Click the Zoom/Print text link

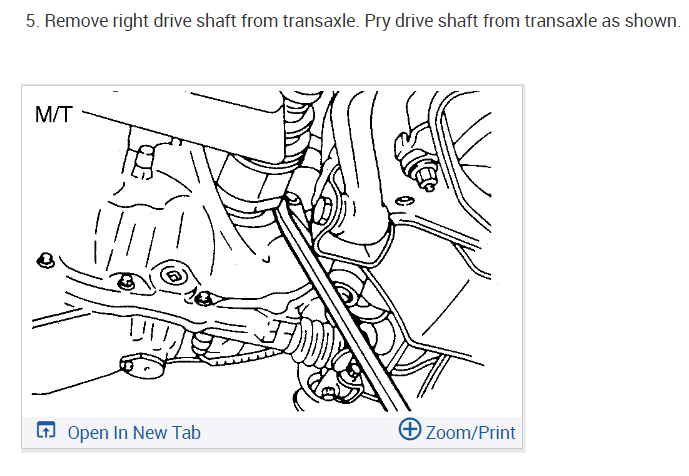pos(471,433)
